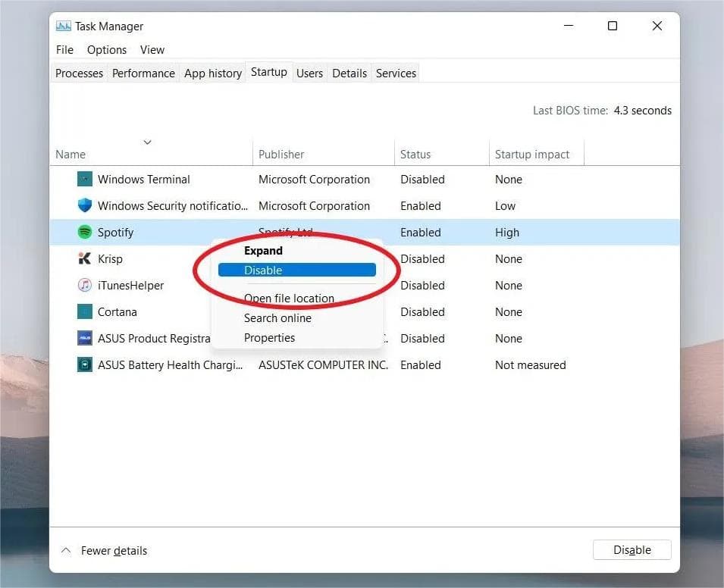Choose Open file location menu entry
This screenshot has width=724, height=588.
pyautogui.click(x=289, y=299)
